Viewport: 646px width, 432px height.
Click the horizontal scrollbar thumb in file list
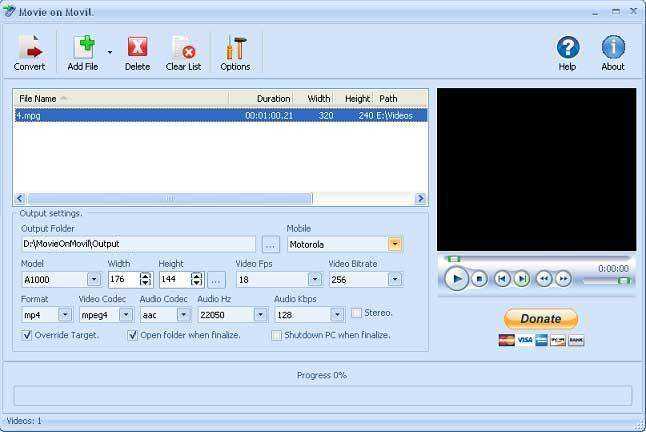pos(170,198)
